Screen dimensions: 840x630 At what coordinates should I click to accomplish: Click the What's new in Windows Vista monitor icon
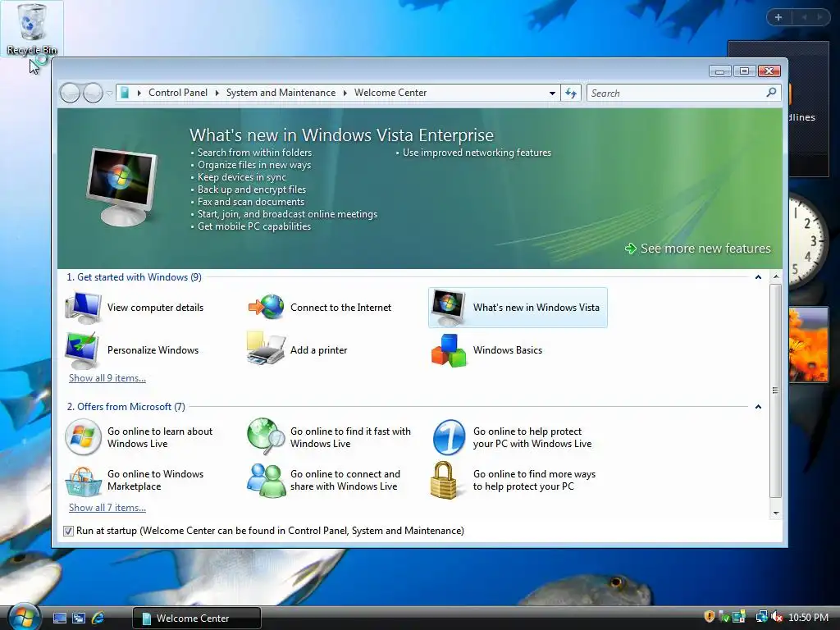[449, 308]
